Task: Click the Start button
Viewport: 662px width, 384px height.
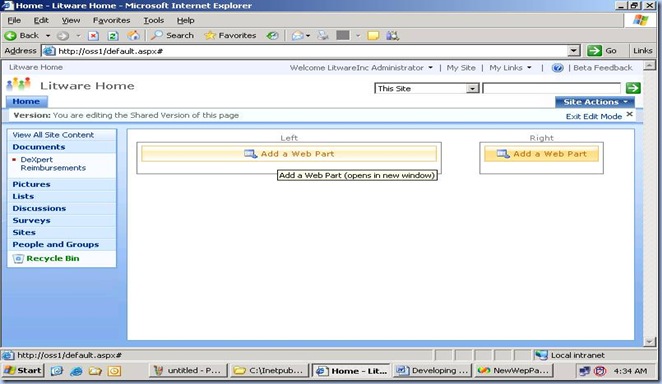Action: [x=23, y=371]
